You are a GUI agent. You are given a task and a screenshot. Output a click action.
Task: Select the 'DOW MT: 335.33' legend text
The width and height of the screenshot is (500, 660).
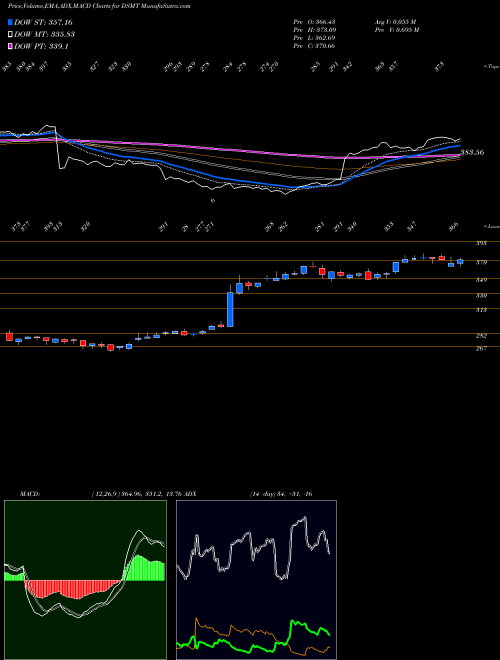(x=44, y=34)
